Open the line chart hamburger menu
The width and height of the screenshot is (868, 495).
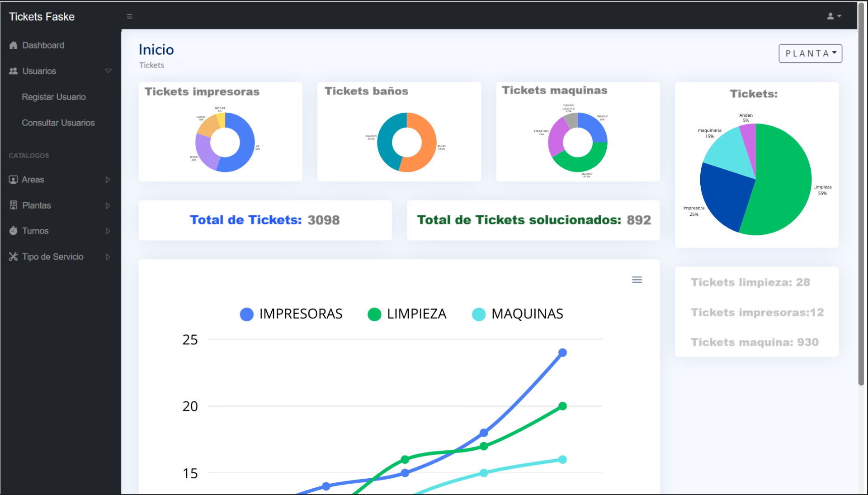637,280
